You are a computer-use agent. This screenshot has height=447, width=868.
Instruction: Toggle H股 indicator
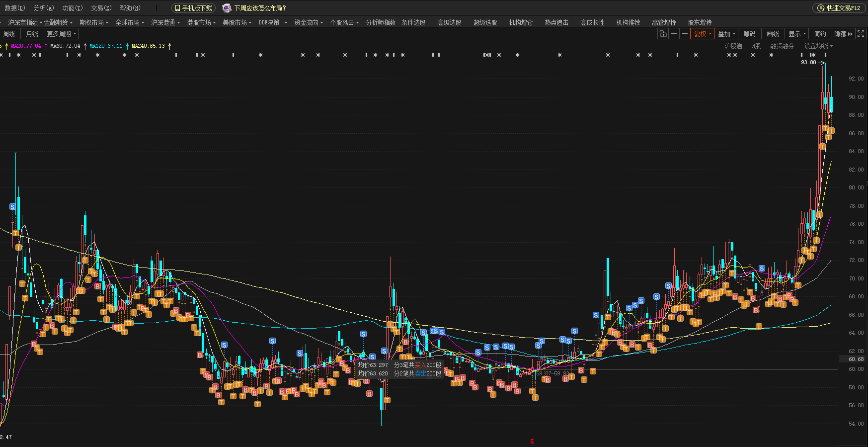(x=756, y=46)
